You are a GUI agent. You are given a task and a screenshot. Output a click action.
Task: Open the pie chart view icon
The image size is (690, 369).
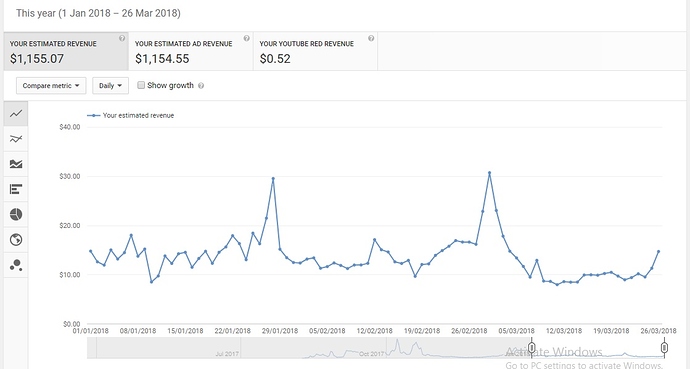pos(16,214)
